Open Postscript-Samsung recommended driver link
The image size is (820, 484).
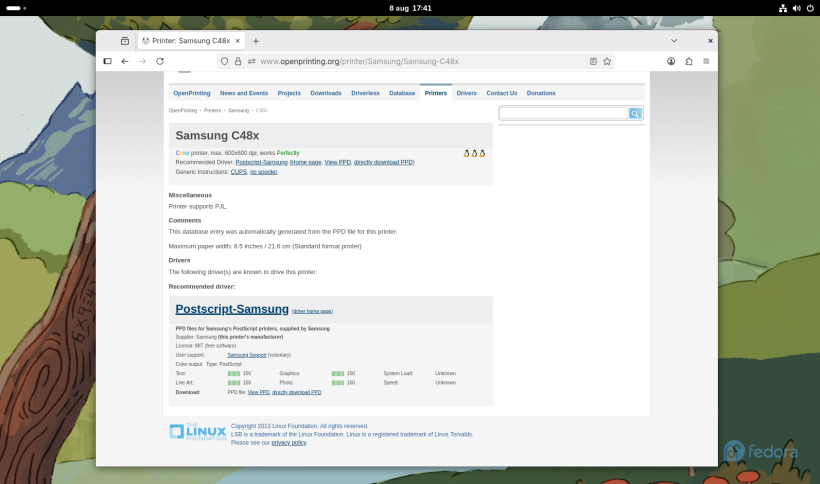(261, 163)
